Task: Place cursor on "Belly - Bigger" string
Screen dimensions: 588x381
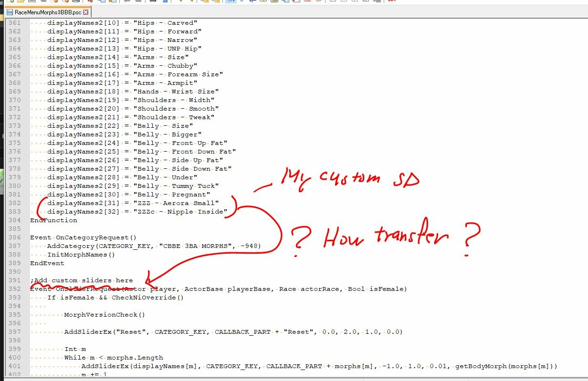Action: coord(167,134)
